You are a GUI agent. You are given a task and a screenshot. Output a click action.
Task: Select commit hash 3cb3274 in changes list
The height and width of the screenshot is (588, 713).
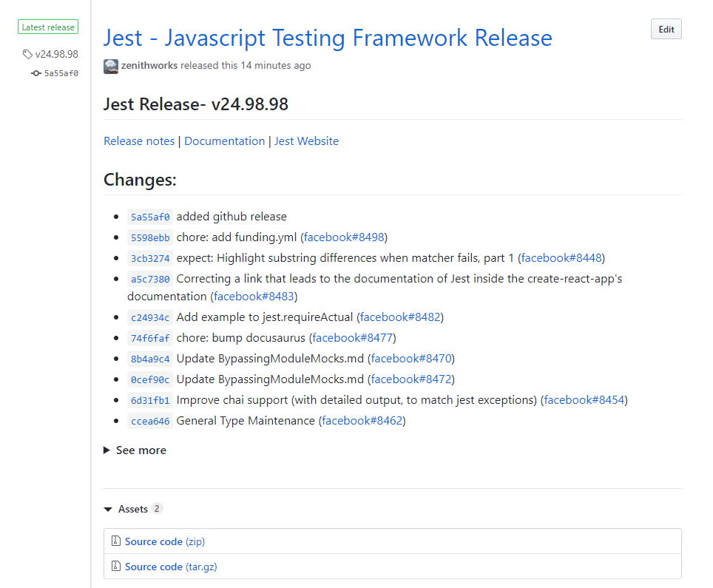(150, 258)
